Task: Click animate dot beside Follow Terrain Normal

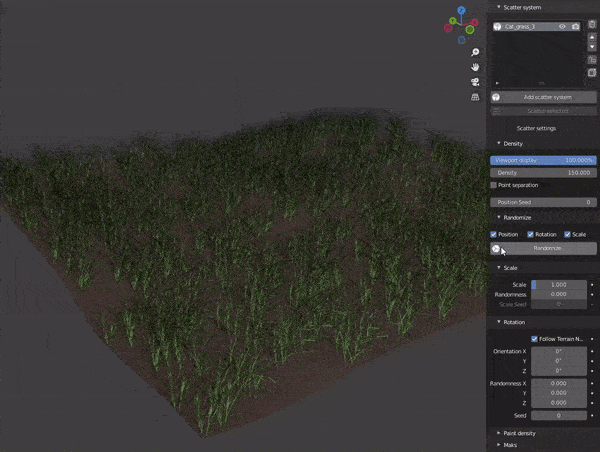Action: (x=592, y=339)
